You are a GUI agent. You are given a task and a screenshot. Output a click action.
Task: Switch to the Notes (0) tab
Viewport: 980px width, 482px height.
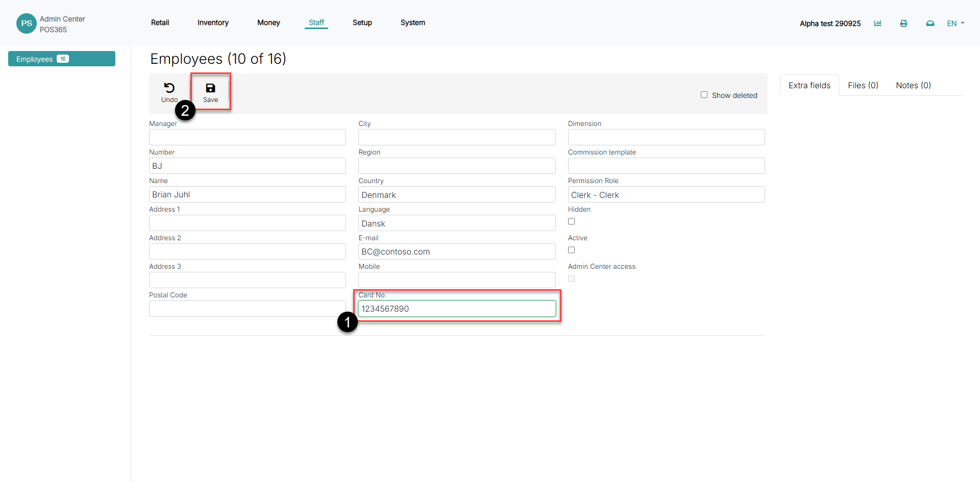(914, 85)
